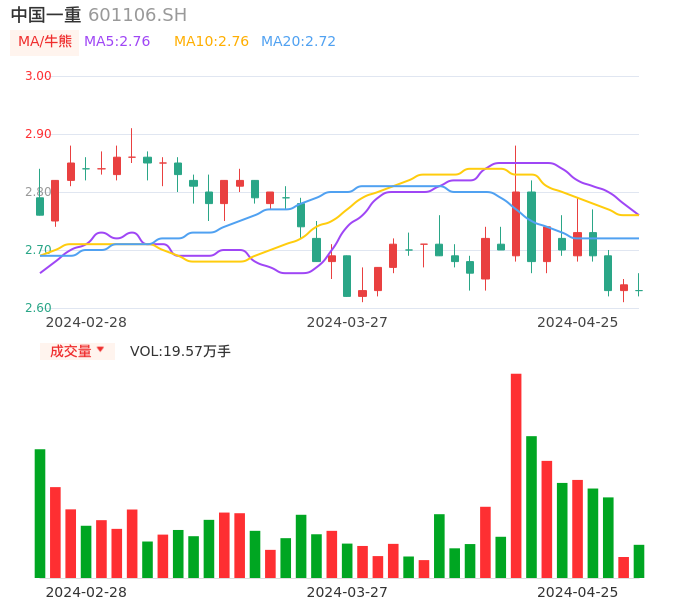The image size is (686, 606).
Task: Click the 2024-04-25 date on price axis
Action: tap(577, 322)
